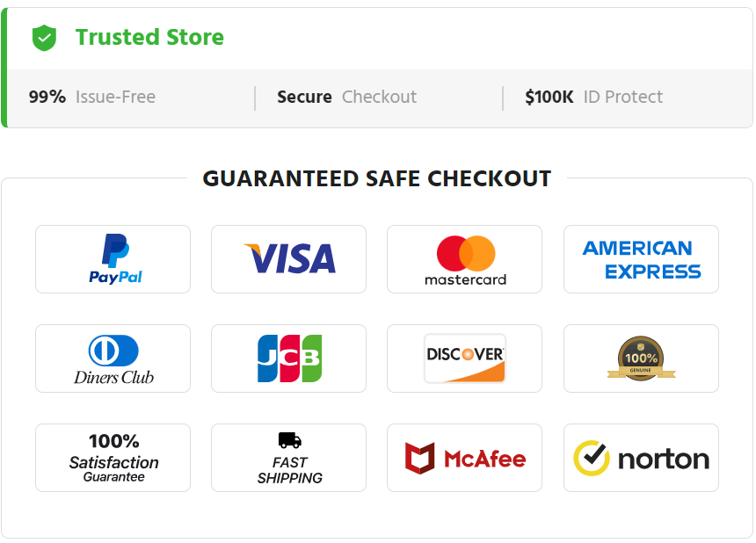Click the $100K ID Protect label

(x=593, y=97)
